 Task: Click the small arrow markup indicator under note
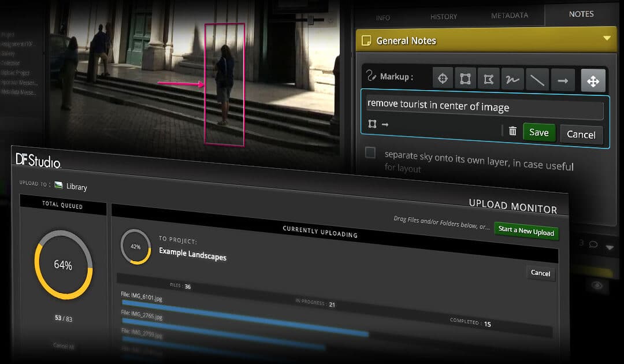pyautogui.click(x=385, y=125)
